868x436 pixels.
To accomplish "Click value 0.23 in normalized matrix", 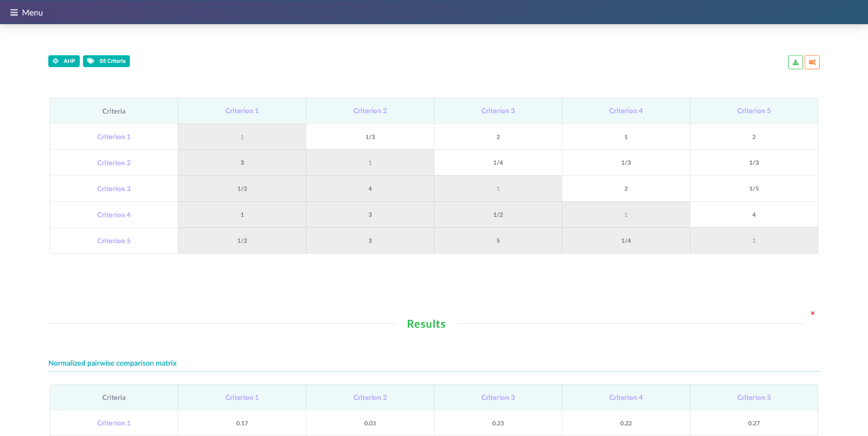I will tap(498, 424).
